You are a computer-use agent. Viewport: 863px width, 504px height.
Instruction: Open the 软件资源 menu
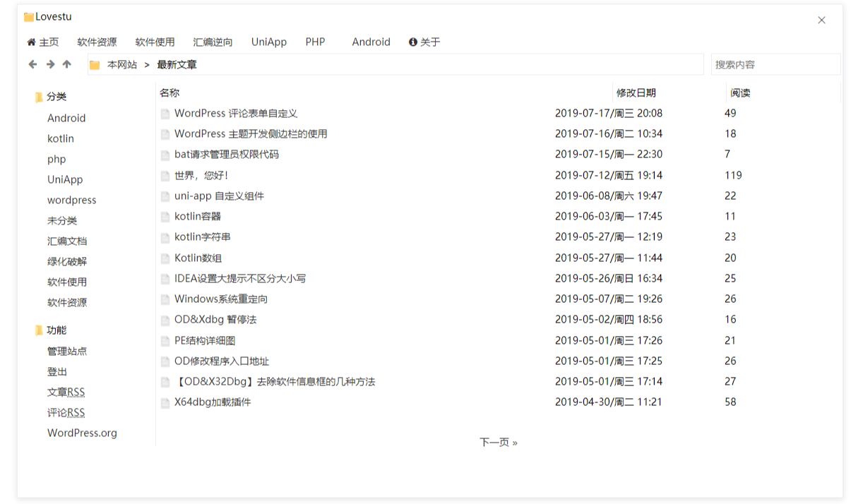97,42
